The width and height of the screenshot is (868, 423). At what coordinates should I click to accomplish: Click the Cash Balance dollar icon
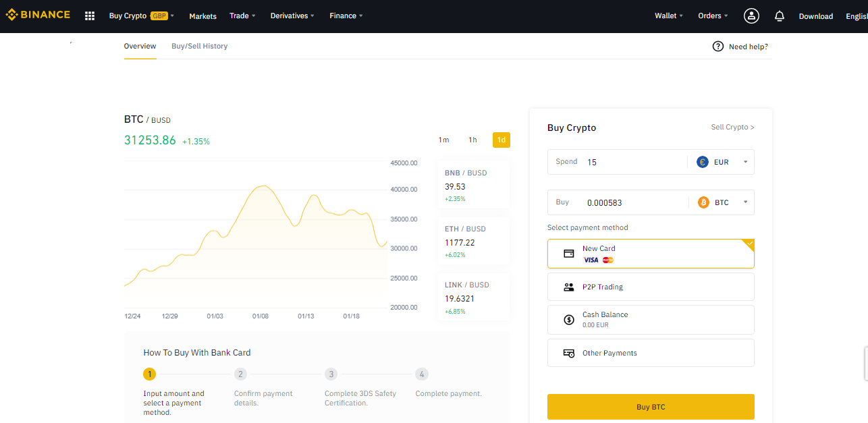click(x=568, y=320)
